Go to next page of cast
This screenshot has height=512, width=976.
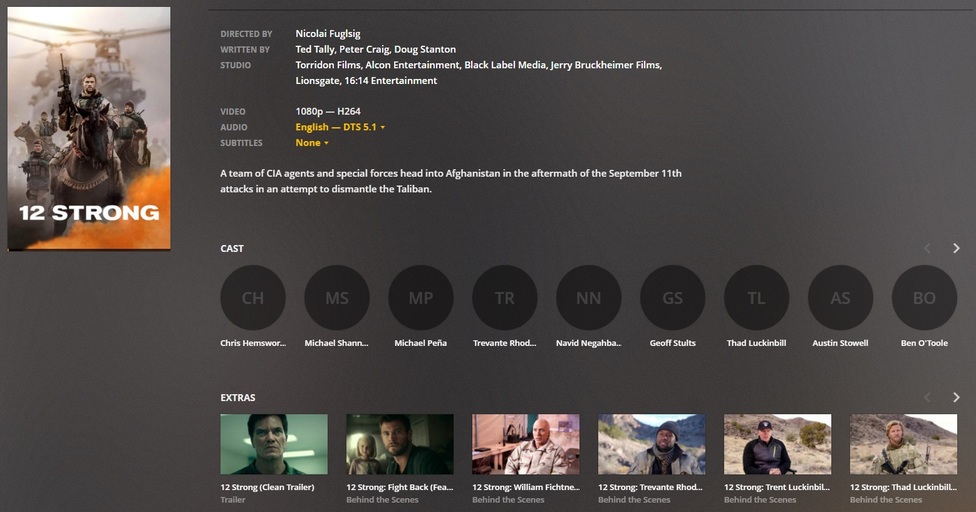click(x=956, y=248)
